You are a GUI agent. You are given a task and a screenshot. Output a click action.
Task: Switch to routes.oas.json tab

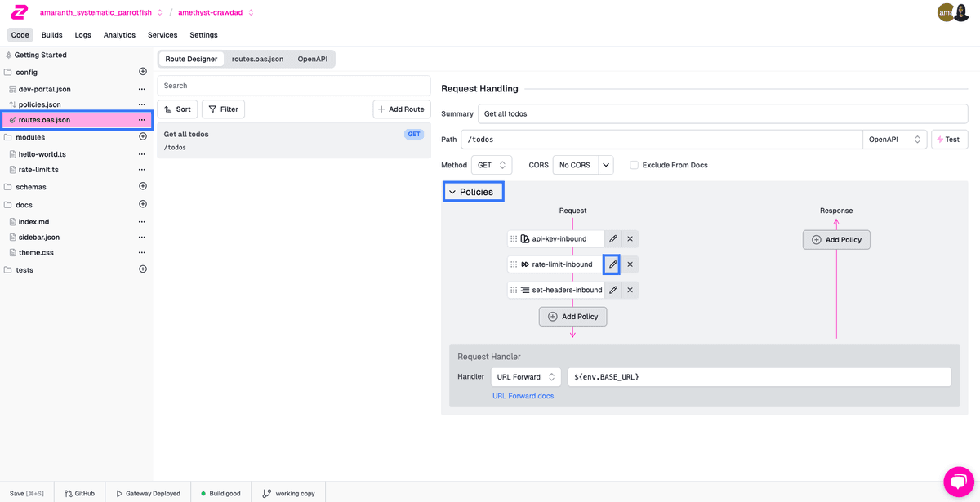257,59
